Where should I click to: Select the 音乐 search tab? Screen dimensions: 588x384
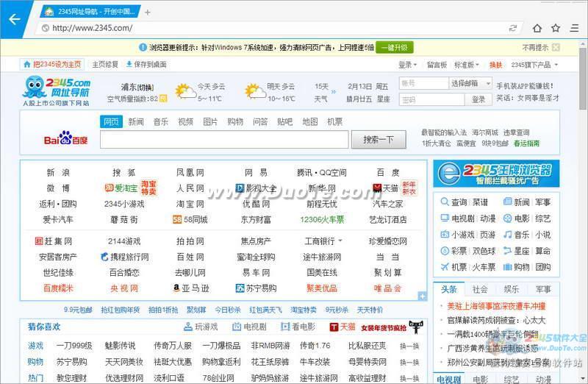160,121
